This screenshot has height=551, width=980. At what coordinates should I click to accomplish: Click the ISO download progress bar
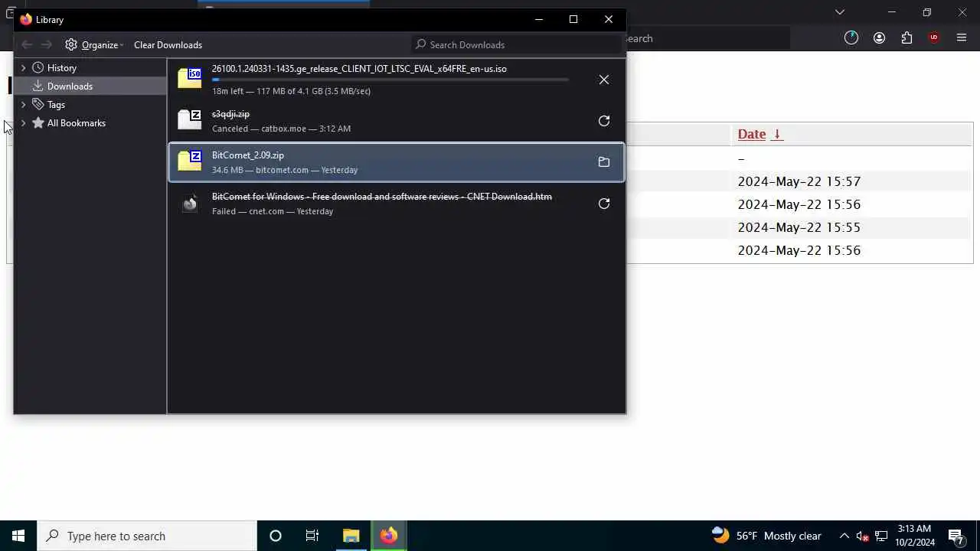390,80
